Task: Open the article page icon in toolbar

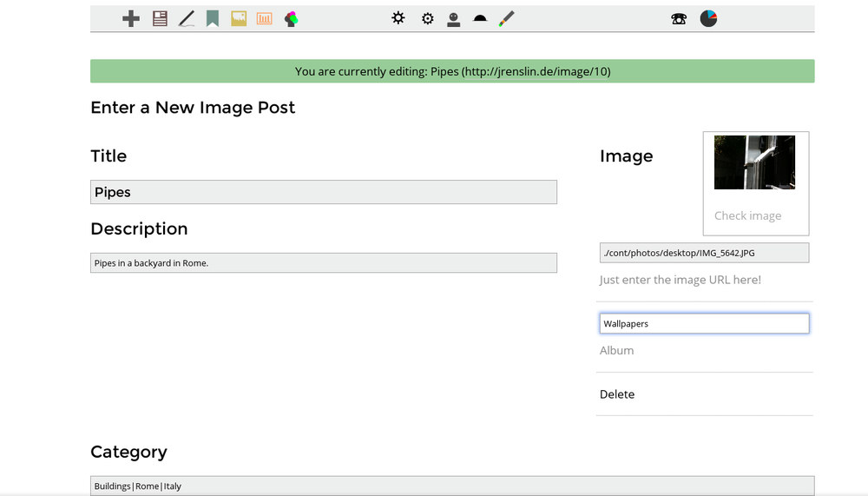Action: 160,18
